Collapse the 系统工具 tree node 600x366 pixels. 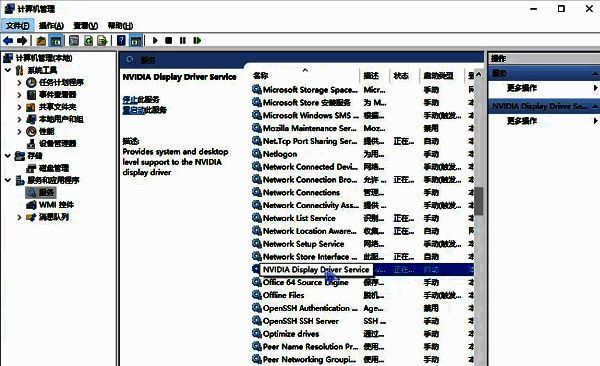(8, 70)
